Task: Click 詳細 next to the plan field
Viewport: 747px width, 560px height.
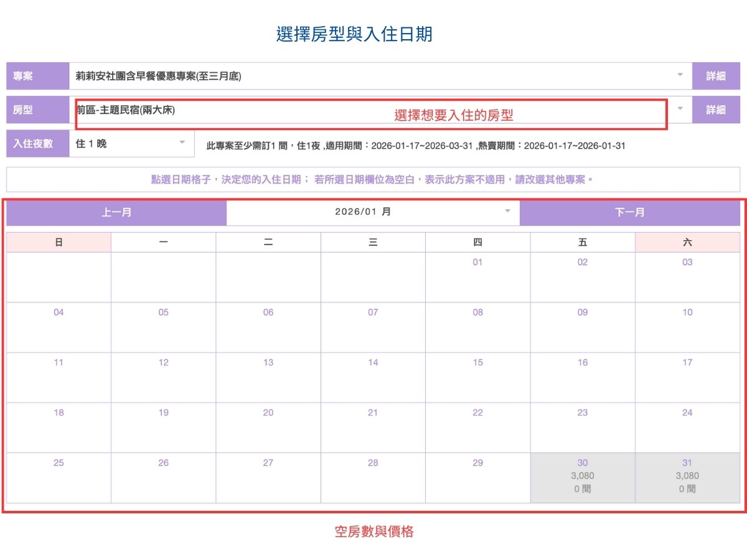Action: click(716, 75)
